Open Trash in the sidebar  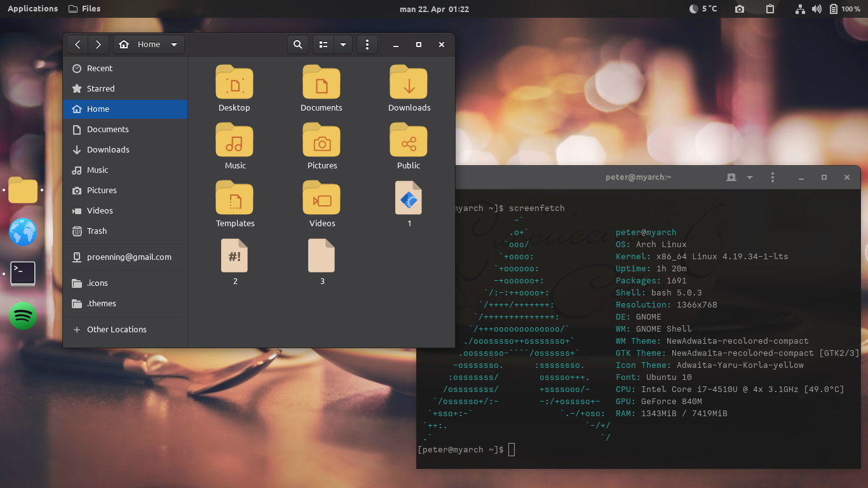coord(125,231)
